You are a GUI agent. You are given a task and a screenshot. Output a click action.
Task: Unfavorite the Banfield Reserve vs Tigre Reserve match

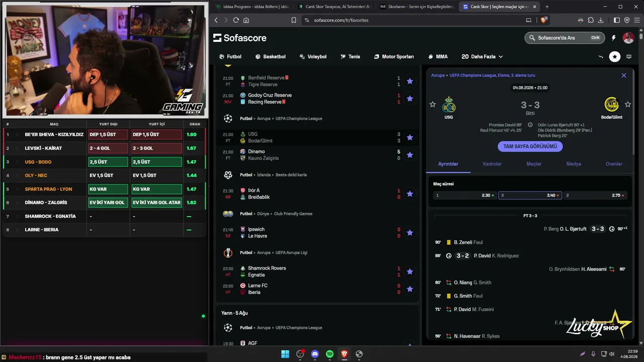[410, 81]
